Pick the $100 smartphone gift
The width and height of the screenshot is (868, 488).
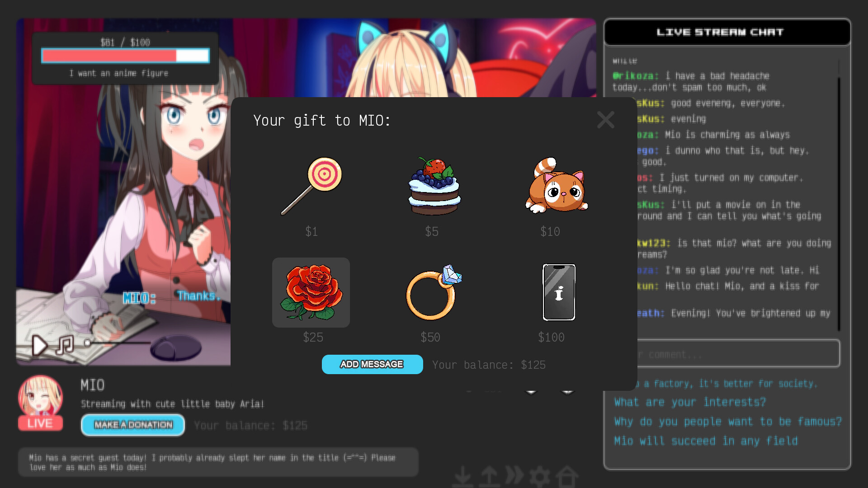coord(559,292)
